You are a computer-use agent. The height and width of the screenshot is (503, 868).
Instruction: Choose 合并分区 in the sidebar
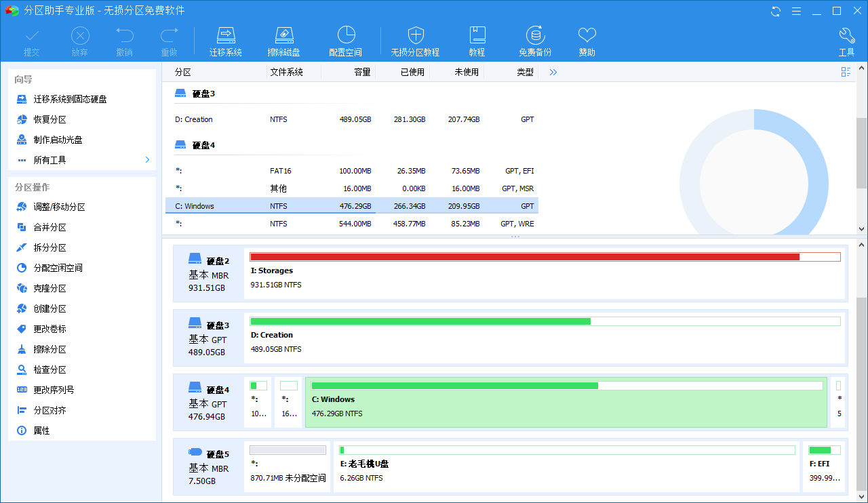coord(50,227)
